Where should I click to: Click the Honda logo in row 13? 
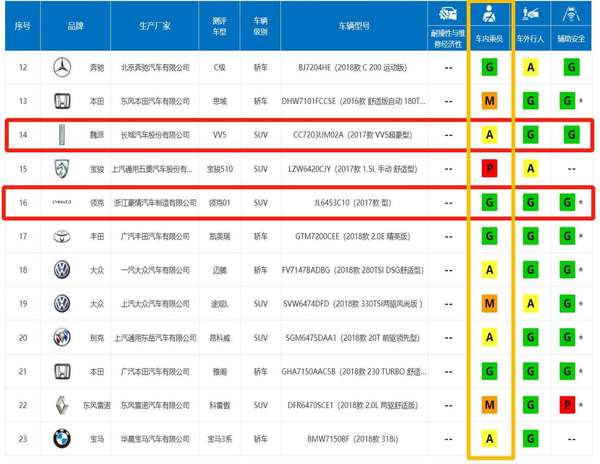click(x=62, y=101)
